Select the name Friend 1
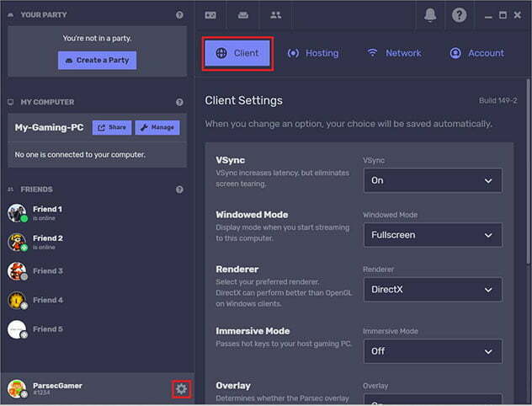The width and height of the screenshot is (532, 406). coord(47,209)
